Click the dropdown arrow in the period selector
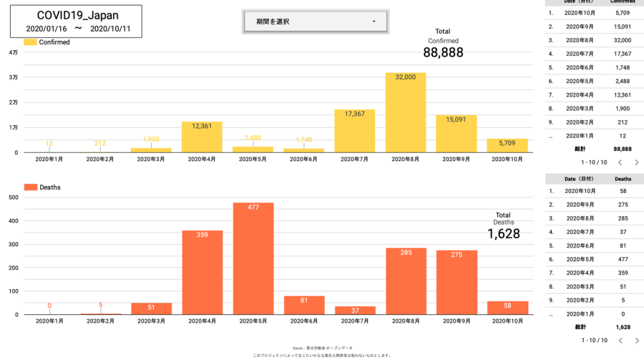Viewport: 644px width, 362px height. click(374, 22)
